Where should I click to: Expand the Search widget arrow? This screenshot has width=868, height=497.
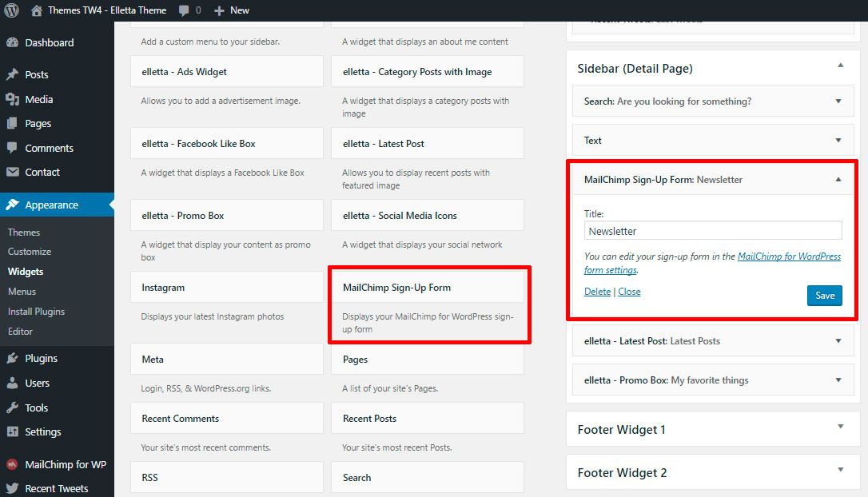(838, 101)
